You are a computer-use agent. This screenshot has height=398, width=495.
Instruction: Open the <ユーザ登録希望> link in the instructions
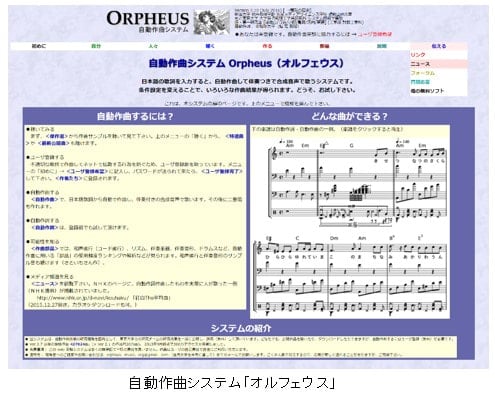[87, 171]
